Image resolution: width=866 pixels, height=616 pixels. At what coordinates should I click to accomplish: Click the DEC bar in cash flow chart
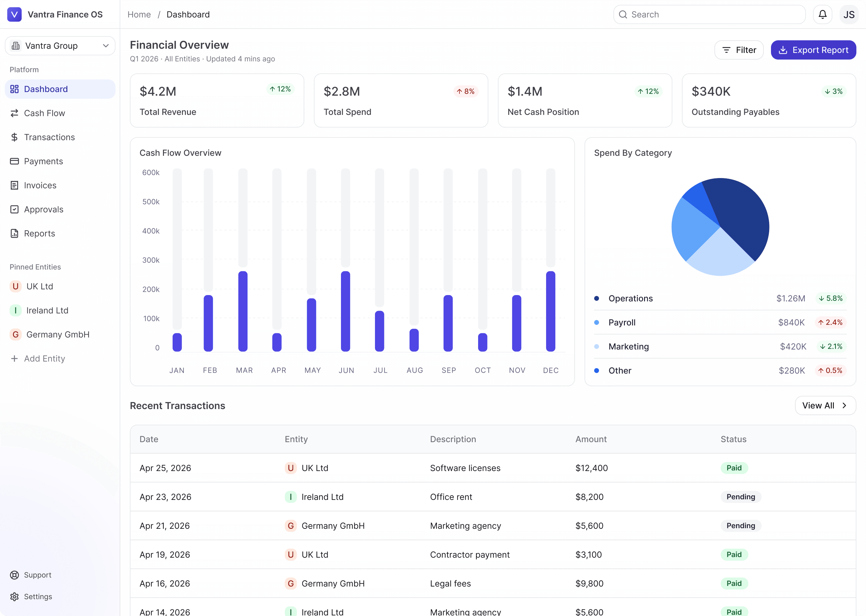point(551,311)
